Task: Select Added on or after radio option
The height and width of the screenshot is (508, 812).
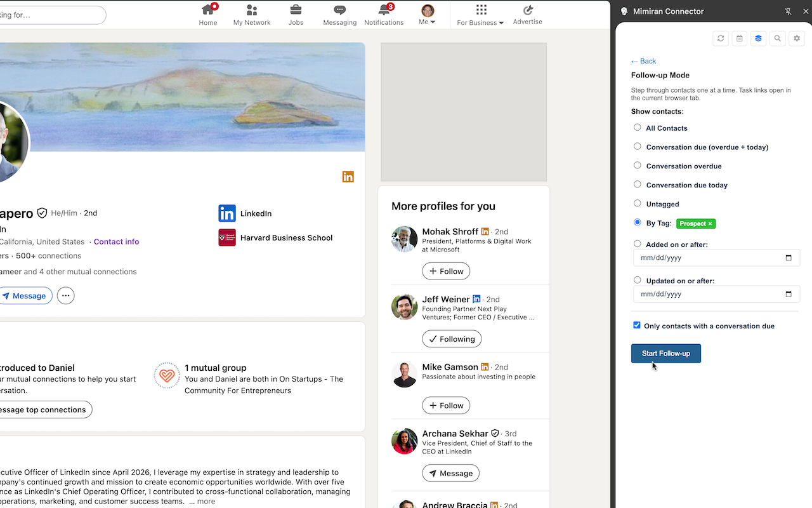Action: pyautogui.click(x=638, y=243)
